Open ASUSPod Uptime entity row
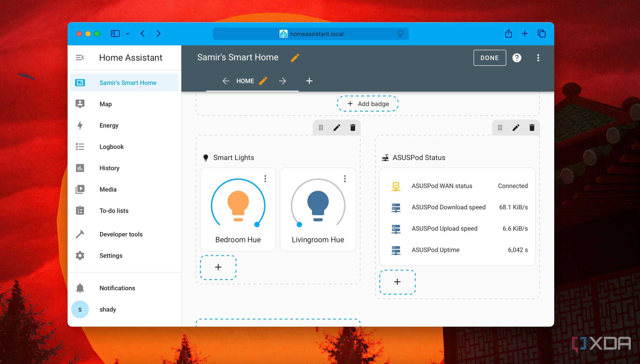The height and width of the screenshot is (364, 640). [x=457, y=250]
